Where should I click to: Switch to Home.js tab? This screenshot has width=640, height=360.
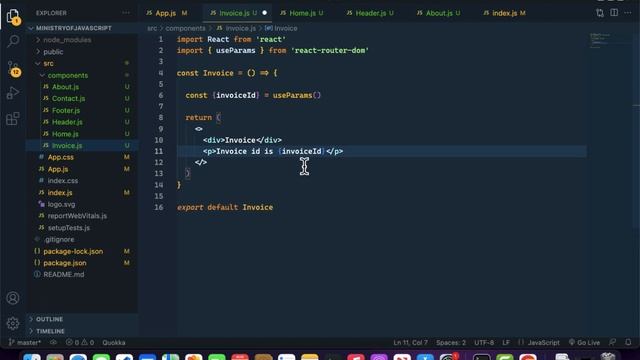[x=302, y=13]
